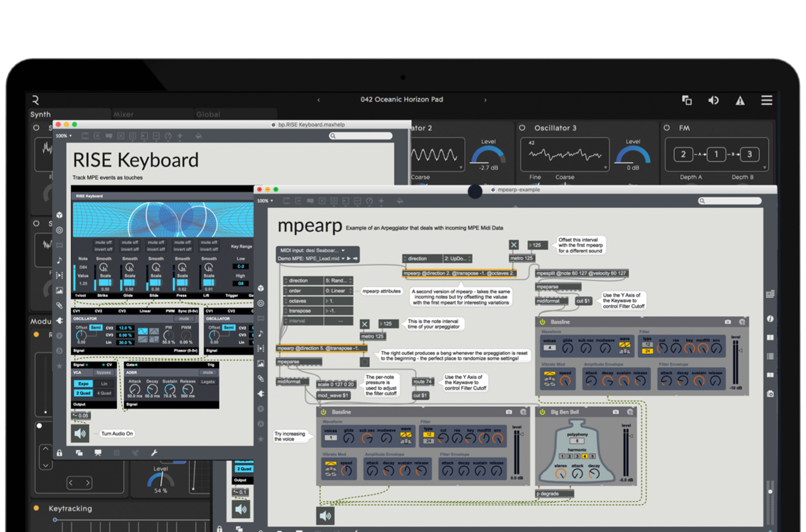Click the wrench icon in bottom patcher toolbar

[154, 453]
